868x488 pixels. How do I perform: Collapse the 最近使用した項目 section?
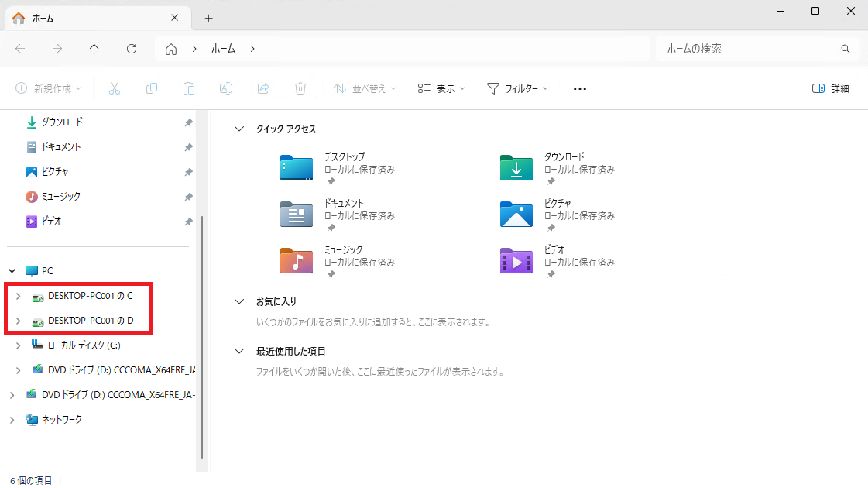[x=239, y=351]
